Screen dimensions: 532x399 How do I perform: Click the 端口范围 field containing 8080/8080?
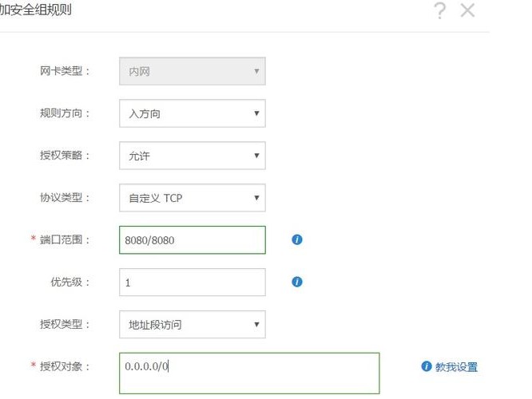coord(193,240)
